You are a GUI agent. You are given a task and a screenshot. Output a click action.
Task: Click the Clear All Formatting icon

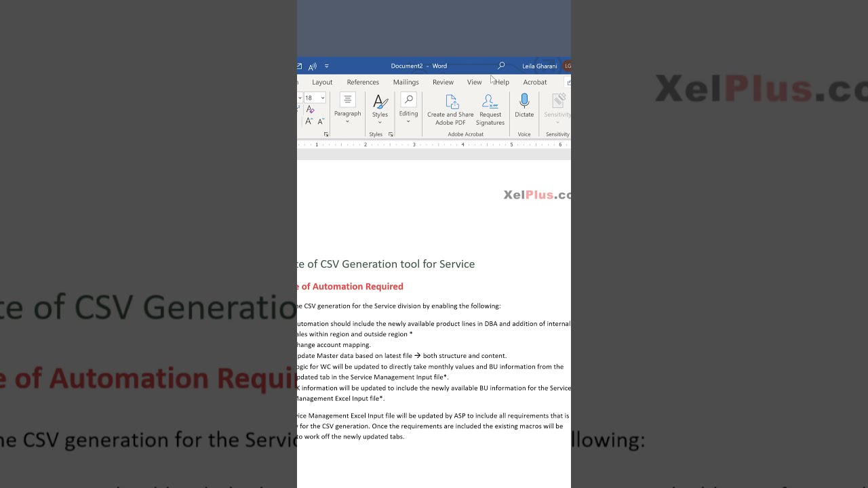coord(310,110)
